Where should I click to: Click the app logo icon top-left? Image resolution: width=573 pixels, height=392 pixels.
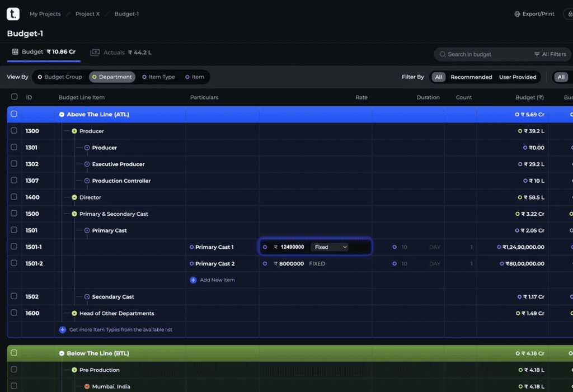pyautogui.click(x=12, y=13)
